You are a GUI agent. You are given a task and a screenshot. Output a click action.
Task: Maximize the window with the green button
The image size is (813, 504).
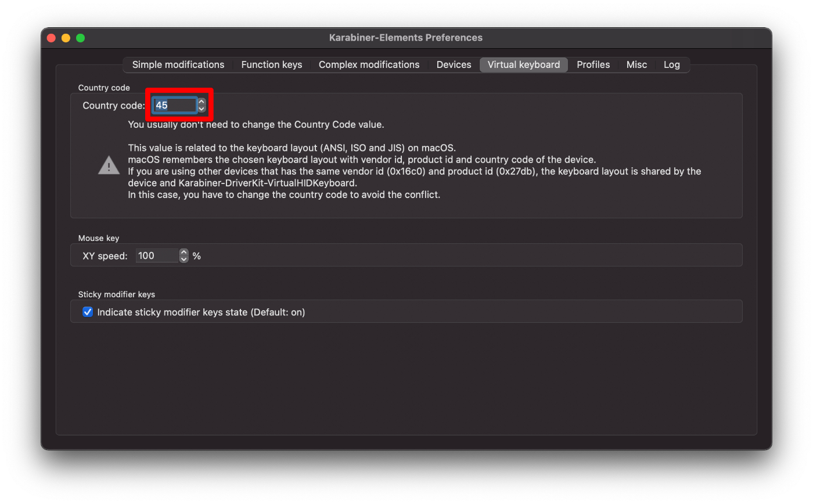(80, 38)
